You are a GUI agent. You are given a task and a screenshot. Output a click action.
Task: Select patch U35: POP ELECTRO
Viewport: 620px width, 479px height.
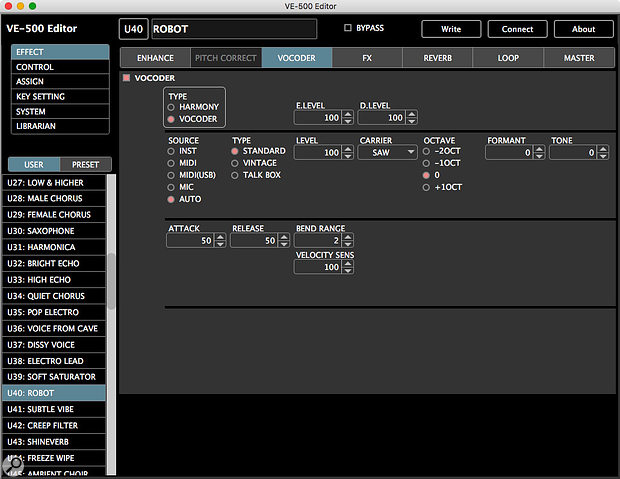click(54, 312)
